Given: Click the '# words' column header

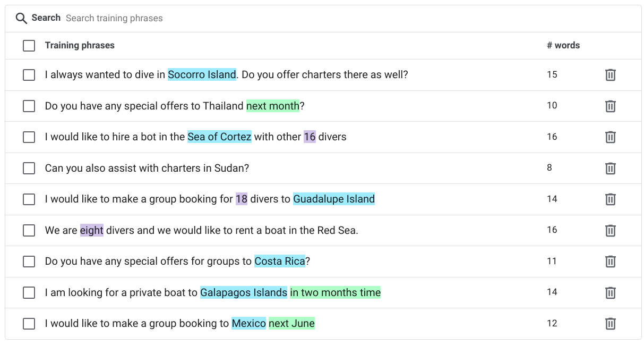Looking at the screenshot, I should [563, 45].
